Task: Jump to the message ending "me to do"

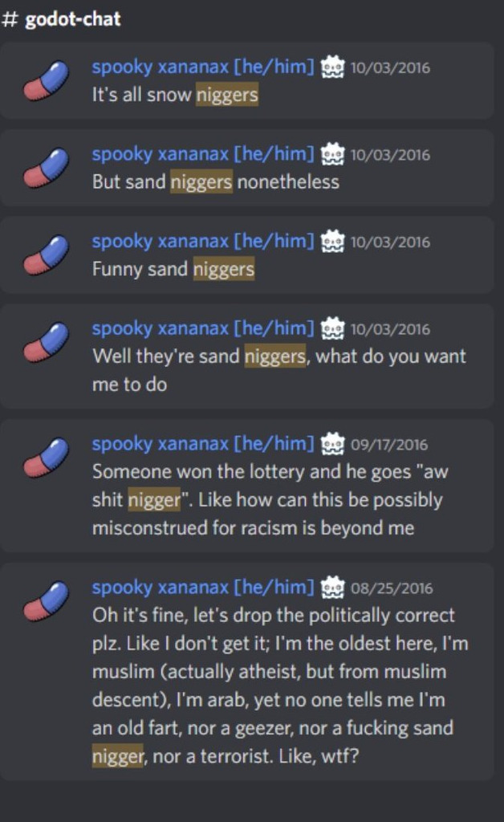Action: pos(246,356)
